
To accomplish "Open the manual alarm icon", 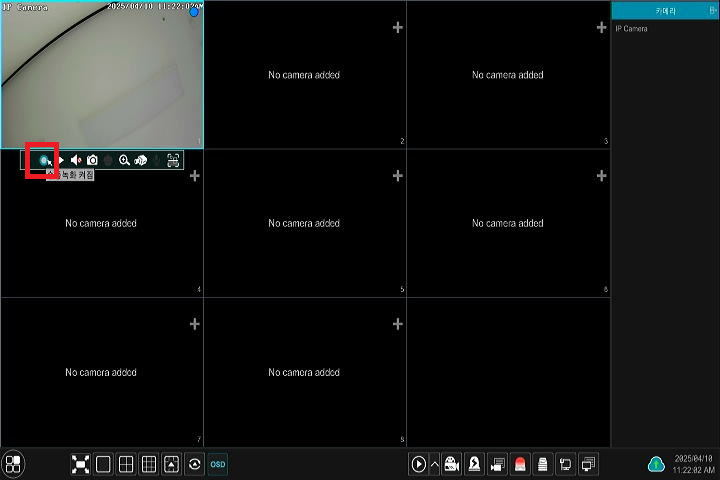I will 474,464.
